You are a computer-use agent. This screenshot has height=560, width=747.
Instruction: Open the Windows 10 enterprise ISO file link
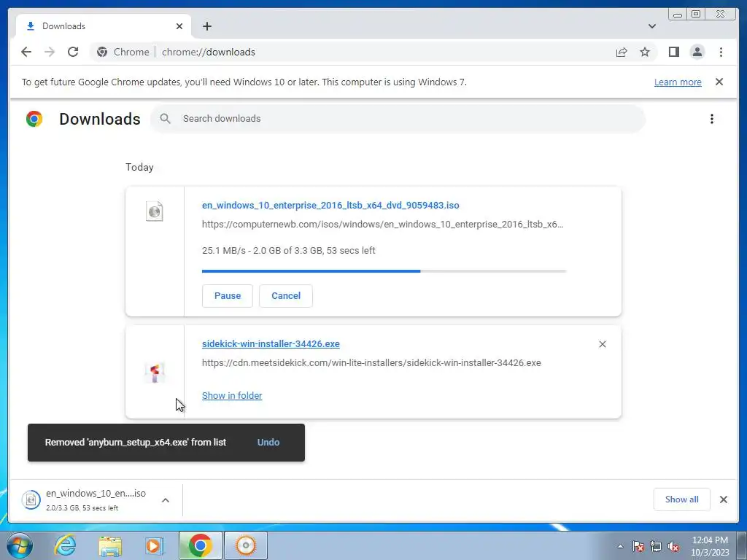click(x=330, y=205)
